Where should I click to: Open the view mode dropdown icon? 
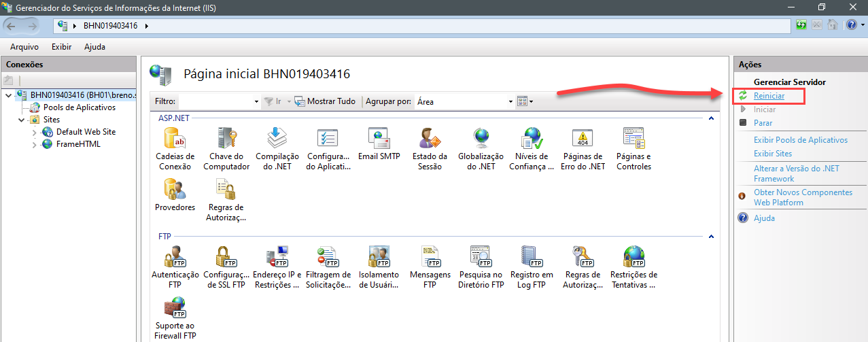(525, 101)
